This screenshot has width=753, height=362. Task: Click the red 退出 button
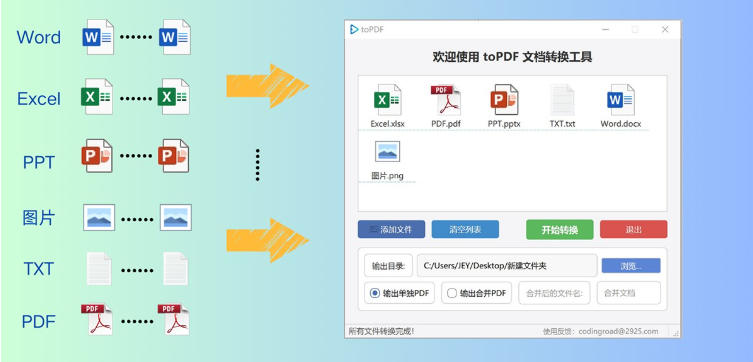[x=633, y=229]
